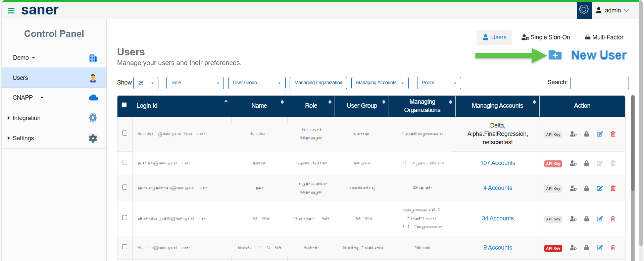The height and width of the screenshot is (261, 644).
Task: Open the Show 25 entries dropdown
Action: [146, 83]
